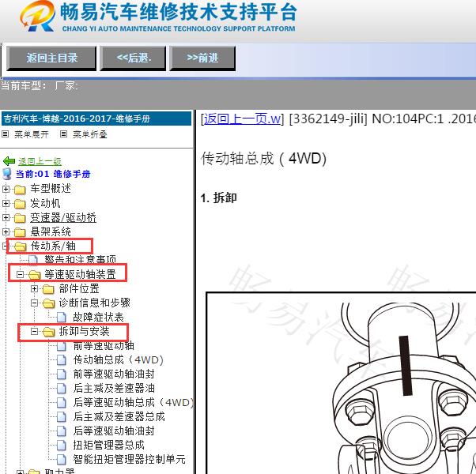
Task: Go forward with the >>前进 button
Action: [x=202, y=58]
